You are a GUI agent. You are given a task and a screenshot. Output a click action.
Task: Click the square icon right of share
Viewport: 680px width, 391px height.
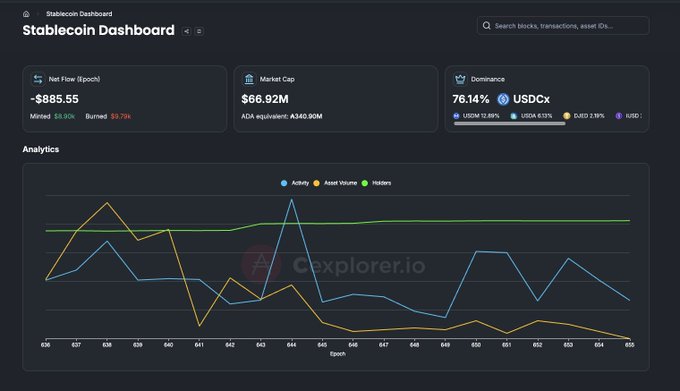(199, 31)
